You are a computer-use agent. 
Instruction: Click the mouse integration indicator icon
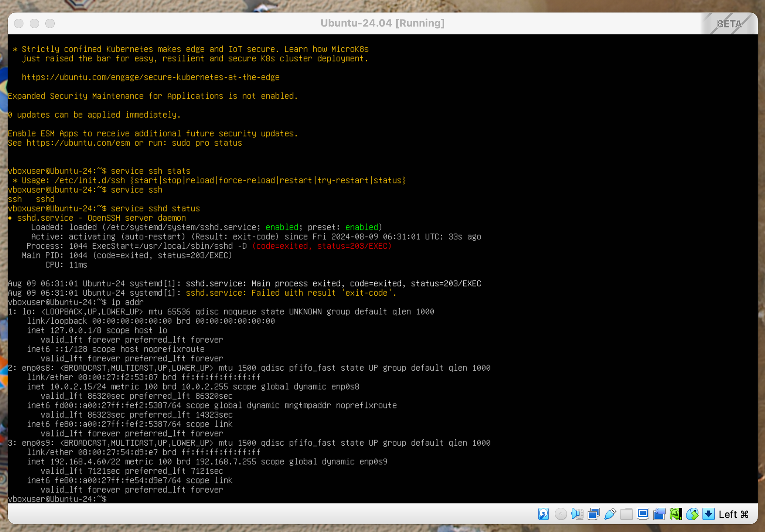point(692,514)
